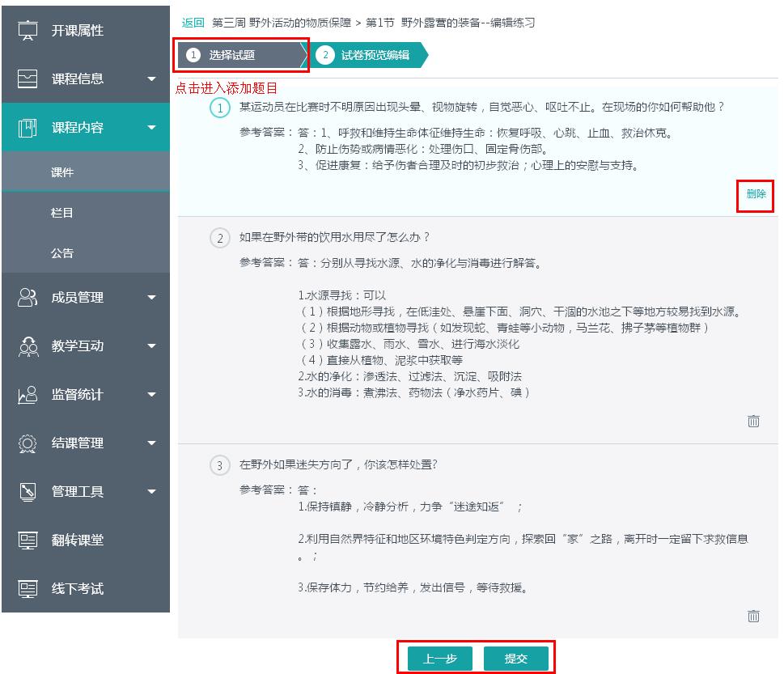The width and height of the screenshot is (784, 674).
Task: Collapse the 课程内容 dropdown arrow
Action: click(151, 128)
